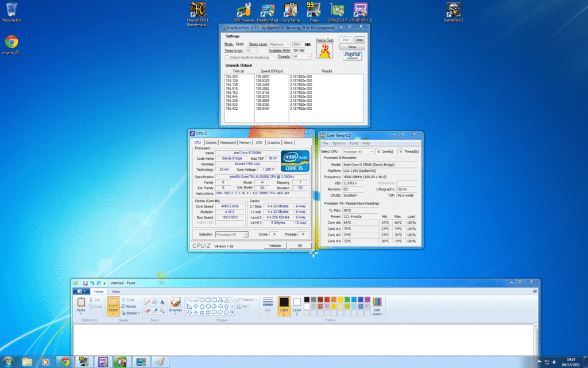Open GPU-Z desktop shortcut
Viewport: 588px width, 368px height.
(x=337, y=13)
